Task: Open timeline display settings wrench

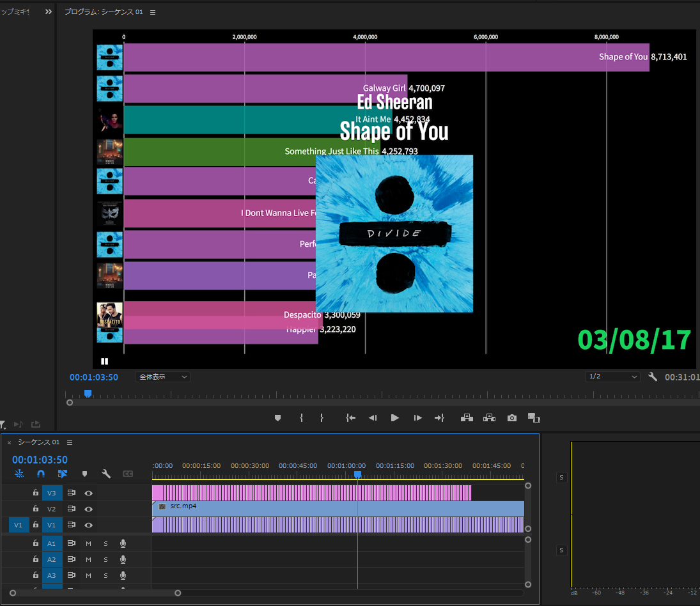Action: pyautogui.click(x=106, y=474)
